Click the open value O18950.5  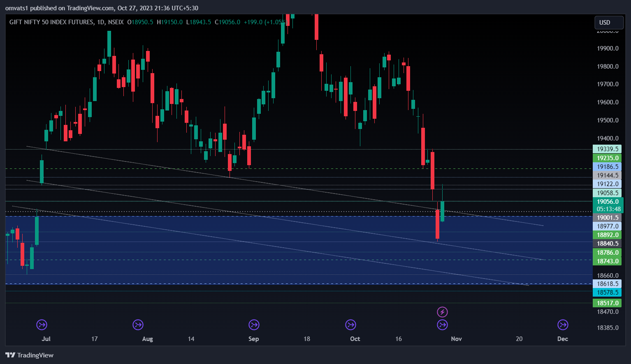140,22
